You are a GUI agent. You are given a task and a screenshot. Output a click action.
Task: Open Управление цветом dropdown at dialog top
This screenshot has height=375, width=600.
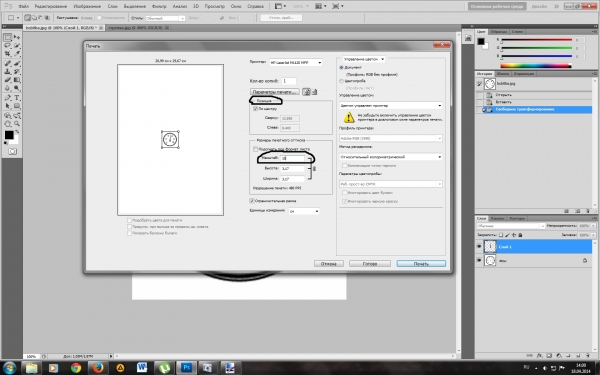pos(363,59)
